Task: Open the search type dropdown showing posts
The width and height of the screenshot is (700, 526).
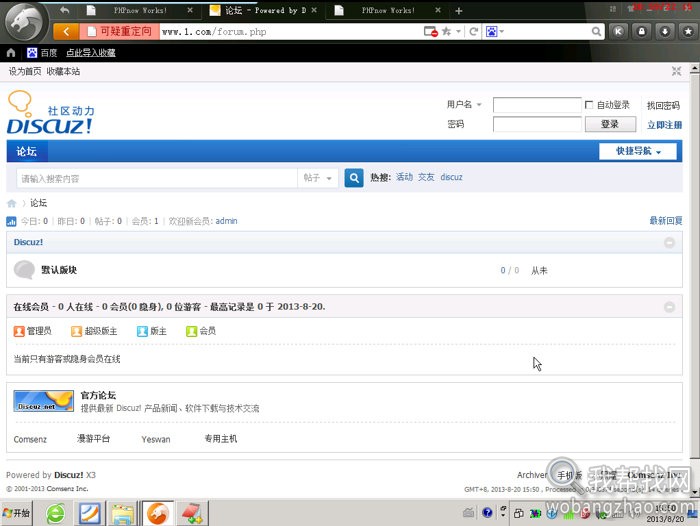Action: point(318,178)
